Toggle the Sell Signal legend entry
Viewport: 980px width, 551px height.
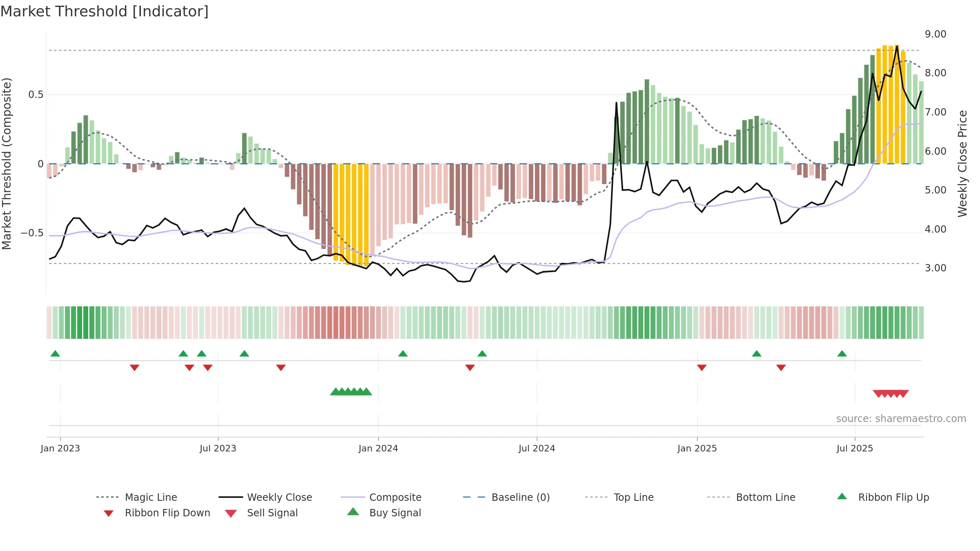261,513
